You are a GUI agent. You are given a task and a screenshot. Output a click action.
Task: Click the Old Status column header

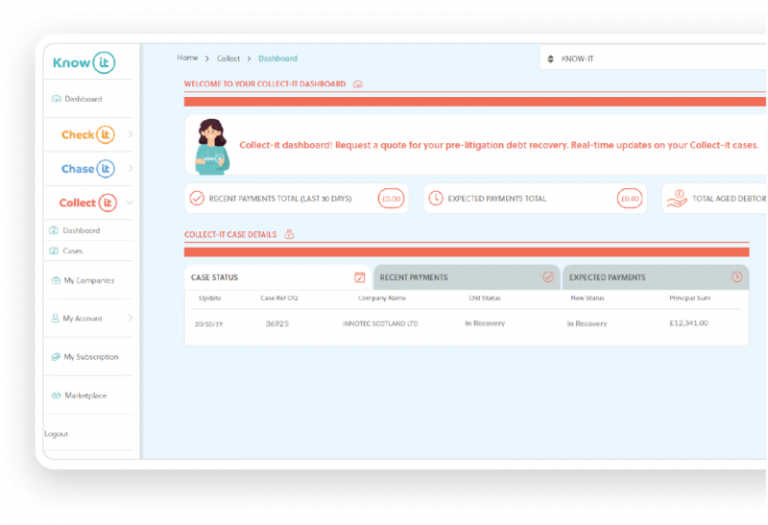coord(485,298)
